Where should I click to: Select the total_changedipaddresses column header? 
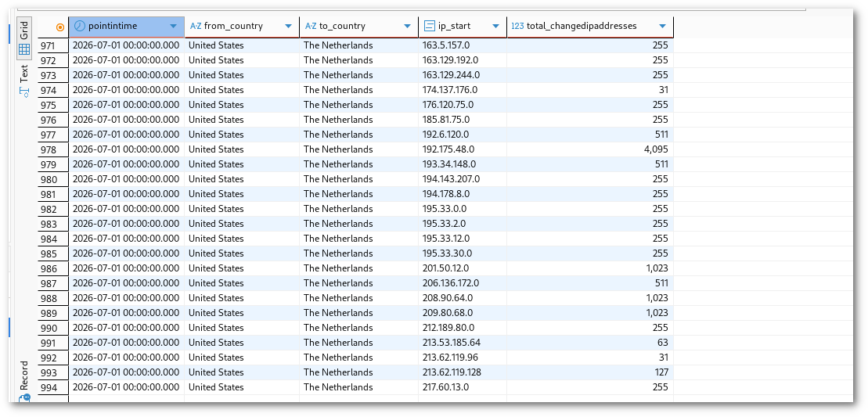[590, 27]
